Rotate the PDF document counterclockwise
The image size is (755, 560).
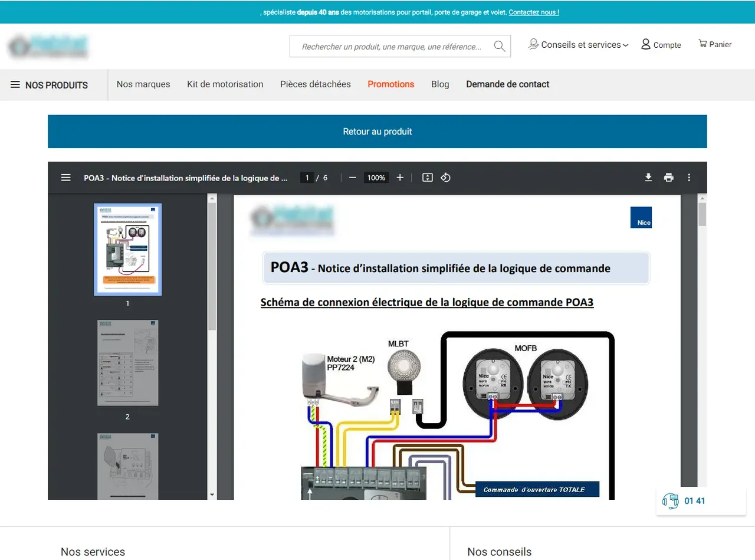pyautogui.click(x=446, y=178)
